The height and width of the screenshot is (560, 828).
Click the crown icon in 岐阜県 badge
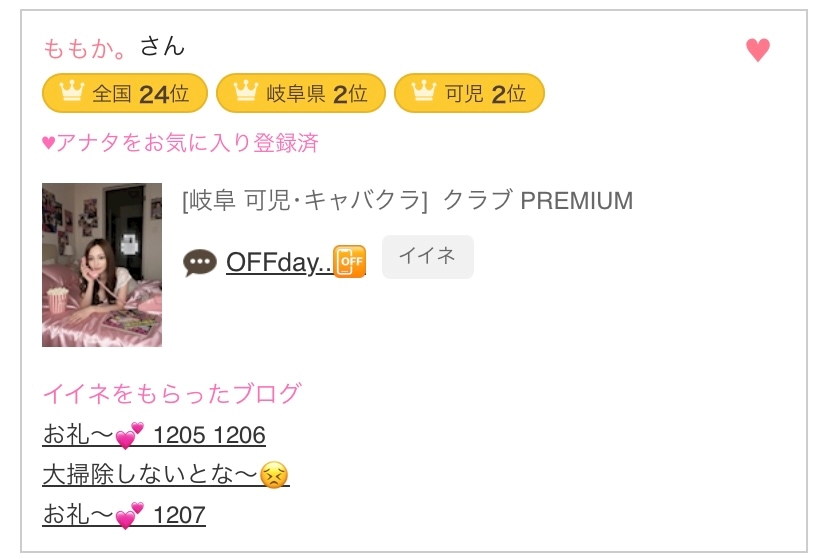[x=245, y=94]
